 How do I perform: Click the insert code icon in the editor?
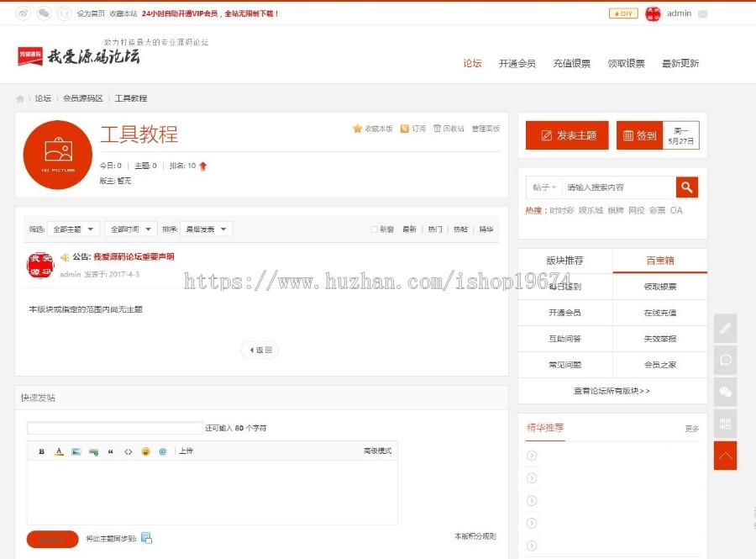tap(129, 451)
